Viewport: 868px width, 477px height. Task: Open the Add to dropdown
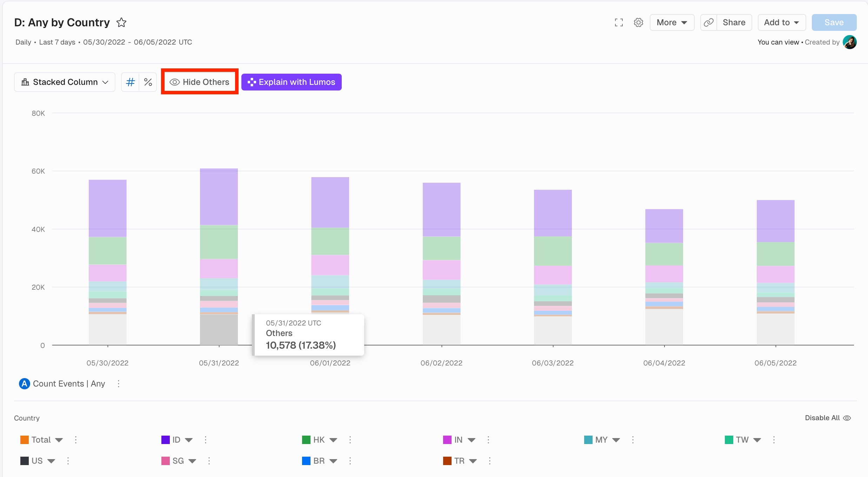pos(781,22)
